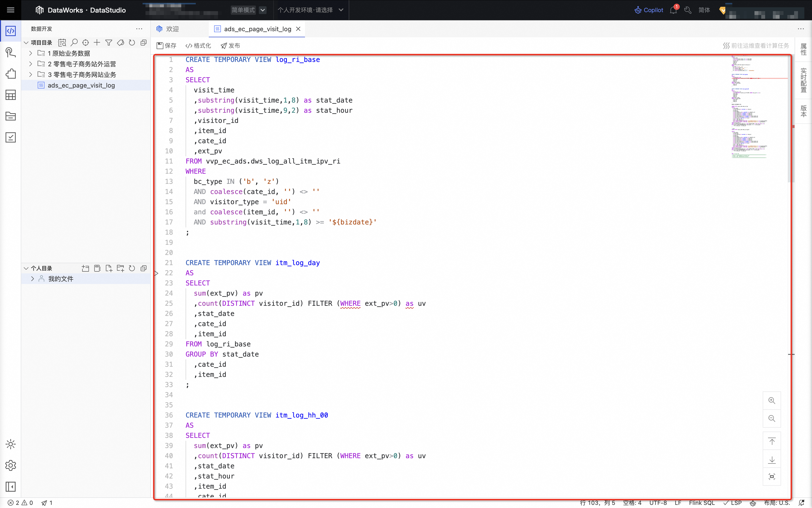Image resolution: width=812 pixels, height=508 pixels.
Task: Click the 发布 publish button
Action: click(230, 46)
